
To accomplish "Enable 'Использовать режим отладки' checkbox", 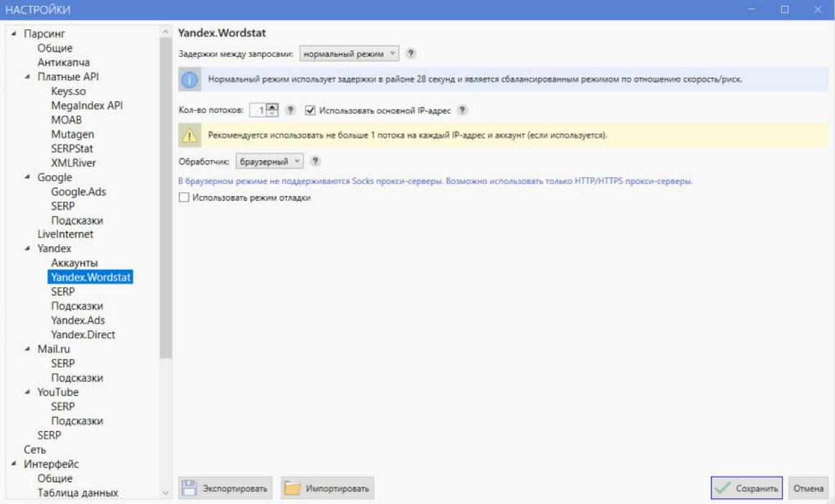I will (x=185, y=197).
